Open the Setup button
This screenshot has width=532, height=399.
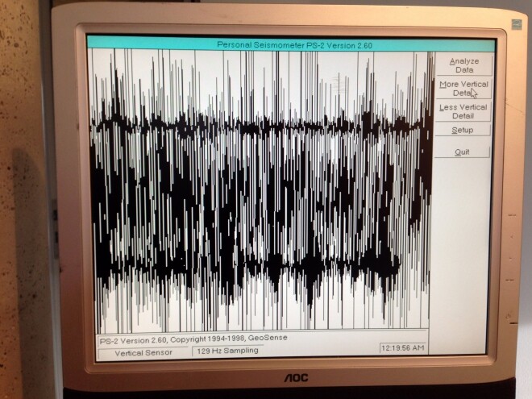point(463,131)
